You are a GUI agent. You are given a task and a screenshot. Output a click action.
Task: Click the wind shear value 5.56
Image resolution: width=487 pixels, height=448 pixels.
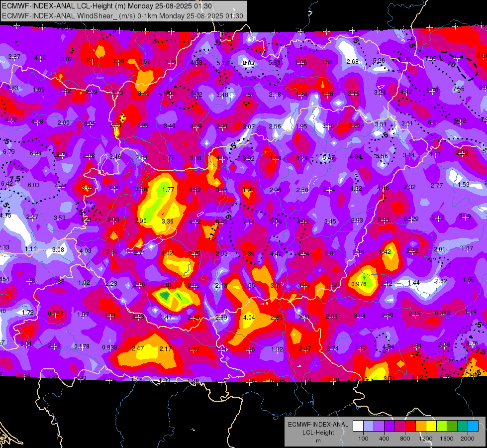coord(382,156)
